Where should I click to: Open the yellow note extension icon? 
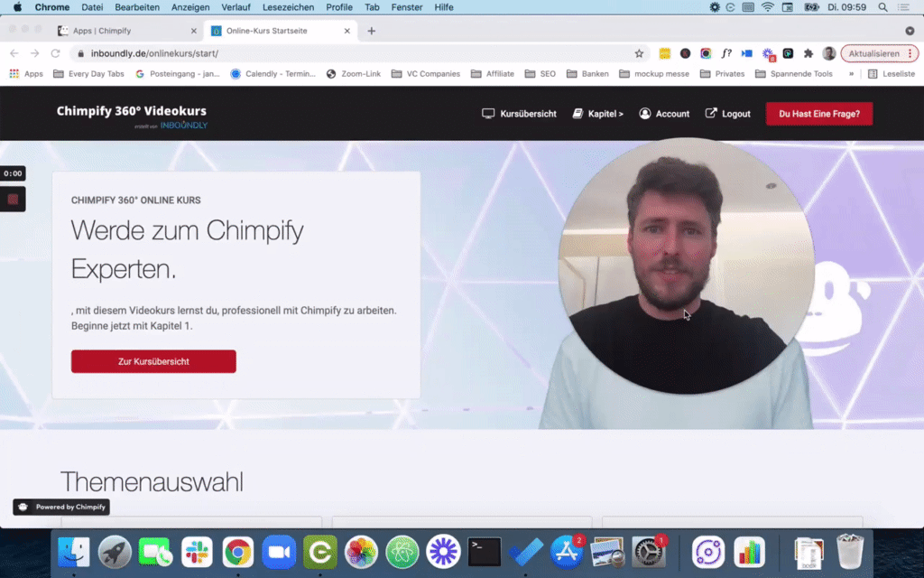pos(665,53)
